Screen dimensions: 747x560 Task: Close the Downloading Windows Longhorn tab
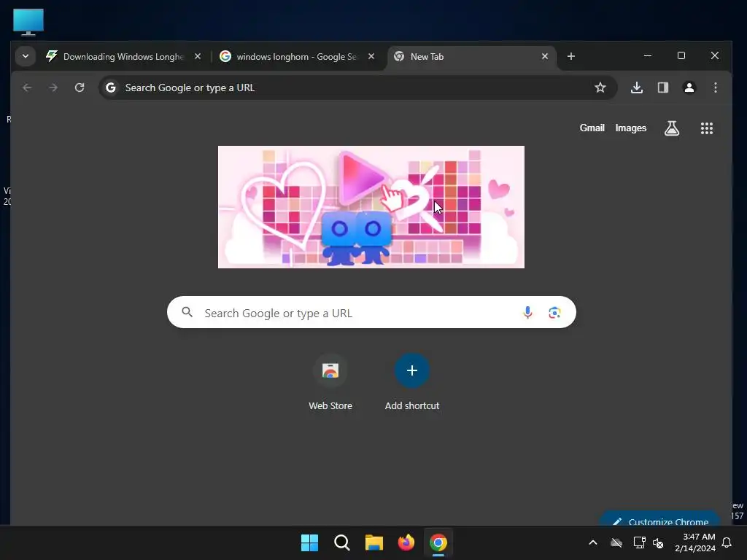point(198,56)
